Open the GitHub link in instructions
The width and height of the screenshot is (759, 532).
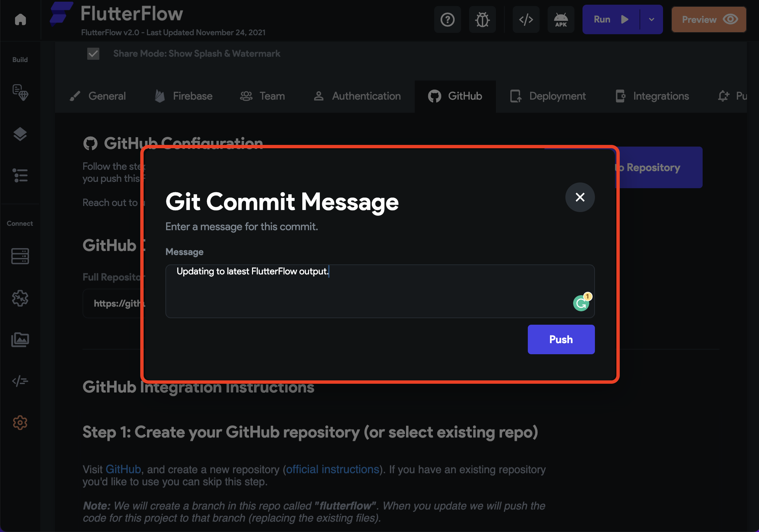(x=123, y=469)
